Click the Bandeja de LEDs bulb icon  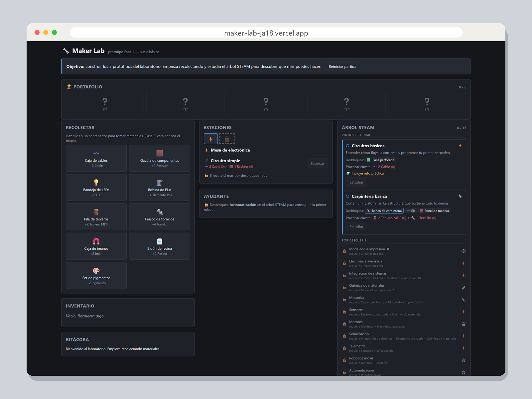click(96, 182)
